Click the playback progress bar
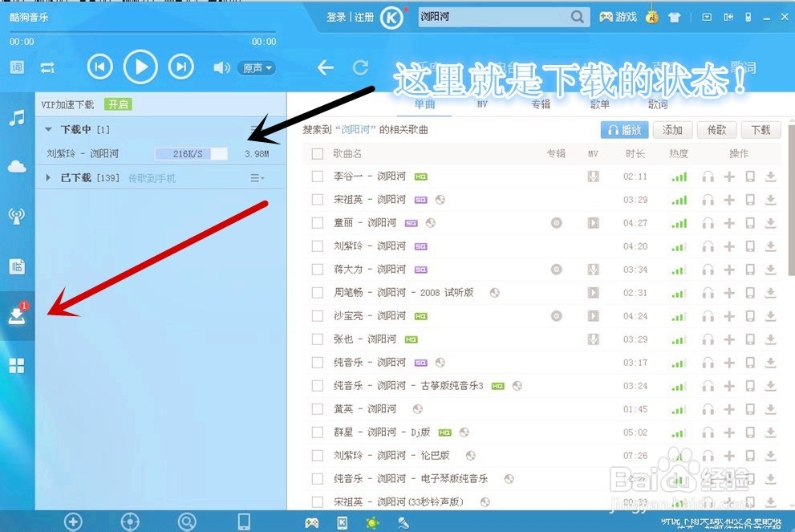Image resolution: width=795 pixels, height=532 pixels. [x=142, y=32]
